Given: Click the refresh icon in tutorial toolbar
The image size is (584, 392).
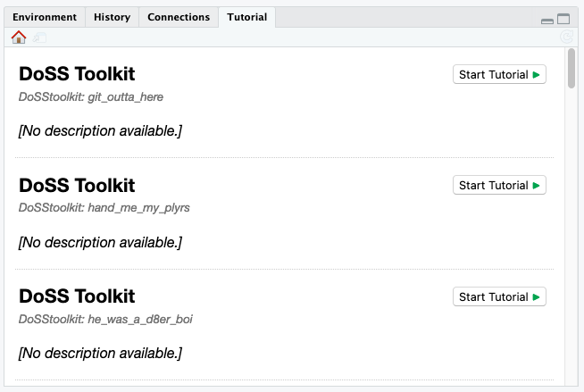Looking at the screenshot, I should pos(566,37).
